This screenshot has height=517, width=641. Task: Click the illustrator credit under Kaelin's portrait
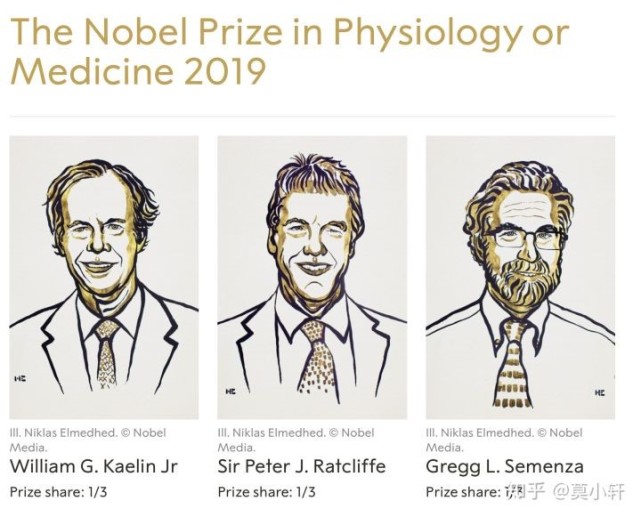[88, 440]
